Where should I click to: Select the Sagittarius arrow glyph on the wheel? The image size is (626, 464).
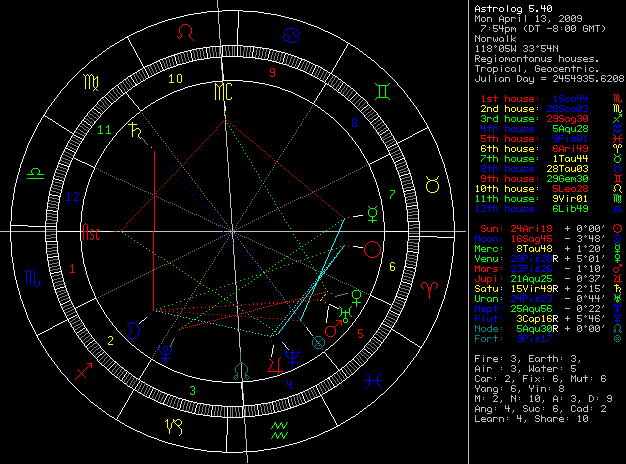point(82,373)
